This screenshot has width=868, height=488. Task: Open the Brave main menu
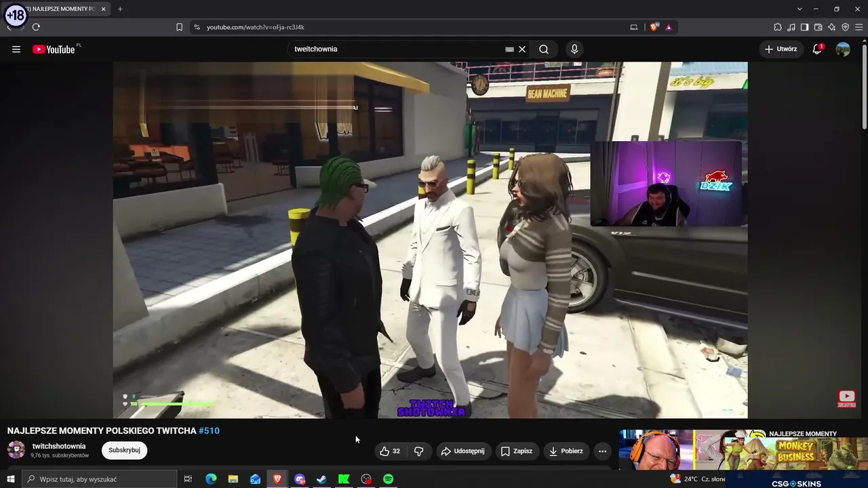click(859, 27)
